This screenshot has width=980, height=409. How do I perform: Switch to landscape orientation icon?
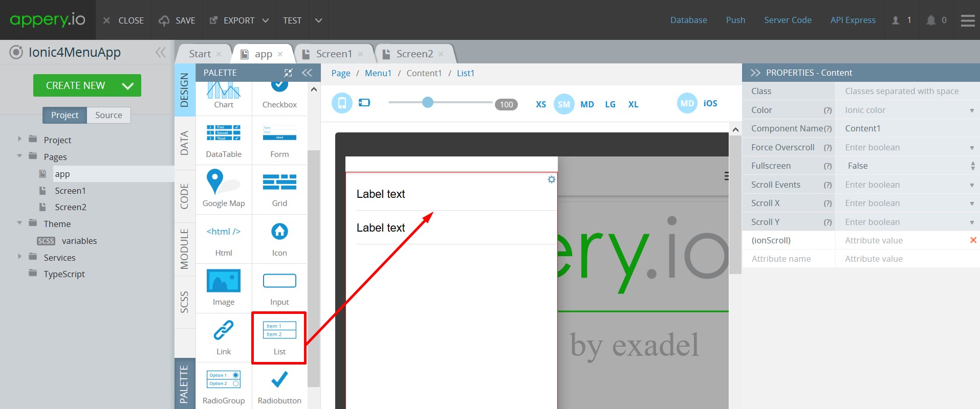click(x=364, y=103)
